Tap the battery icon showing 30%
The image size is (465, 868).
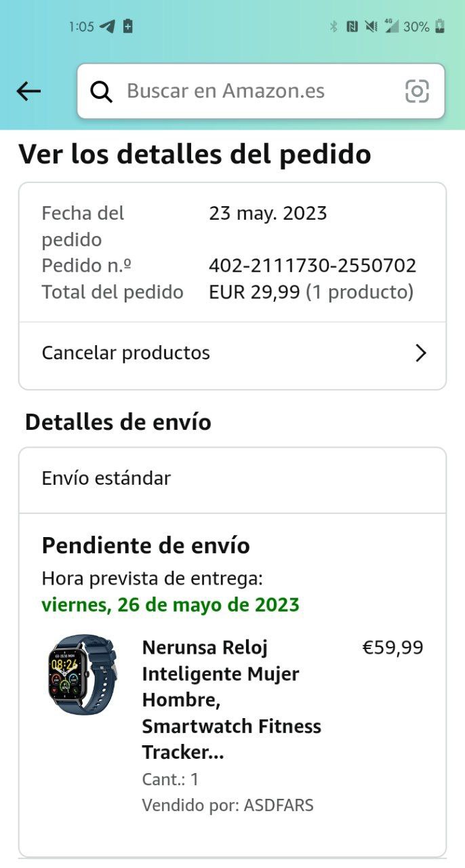(x=440, y=26)
